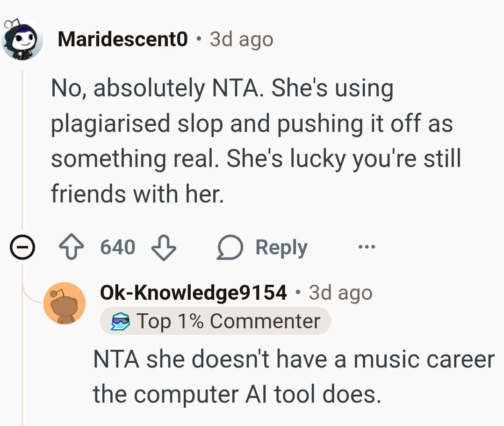The height and width of the screenshot is (426, 504).
Task: Click the Top 1% Commenter badge text
Action: (228, 321)
